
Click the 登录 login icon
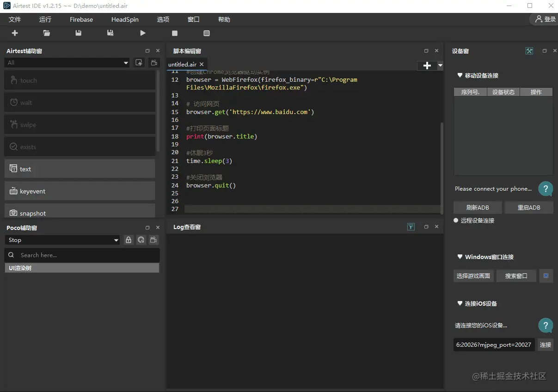pyautogui.click(x=545, y=19)
